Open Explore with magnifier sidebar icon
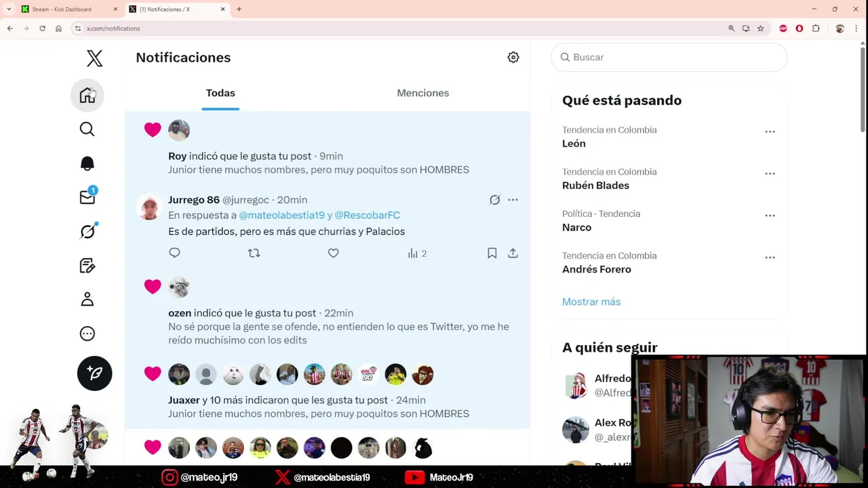This screenshot has height=488, width=868. [87, 129]
